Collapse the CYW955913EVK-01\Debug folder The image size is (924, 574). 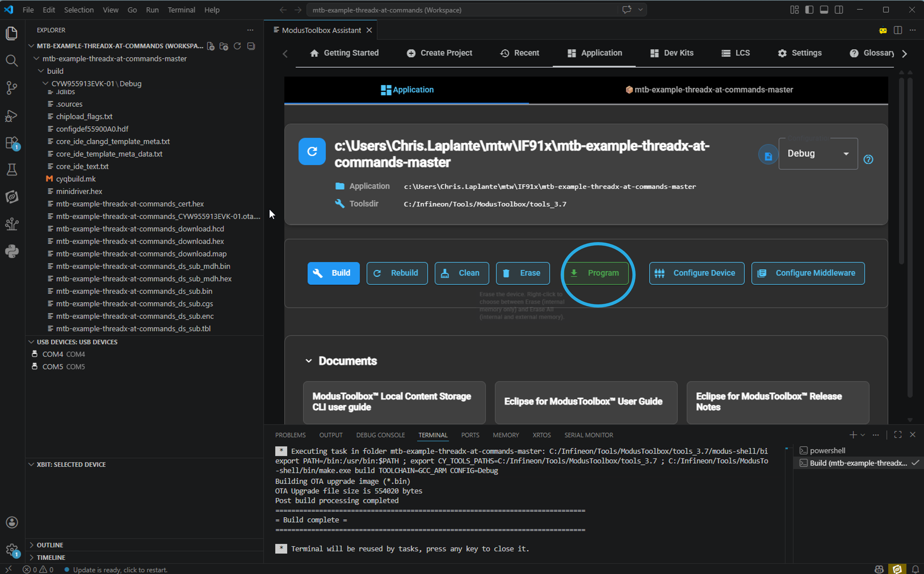46,83
